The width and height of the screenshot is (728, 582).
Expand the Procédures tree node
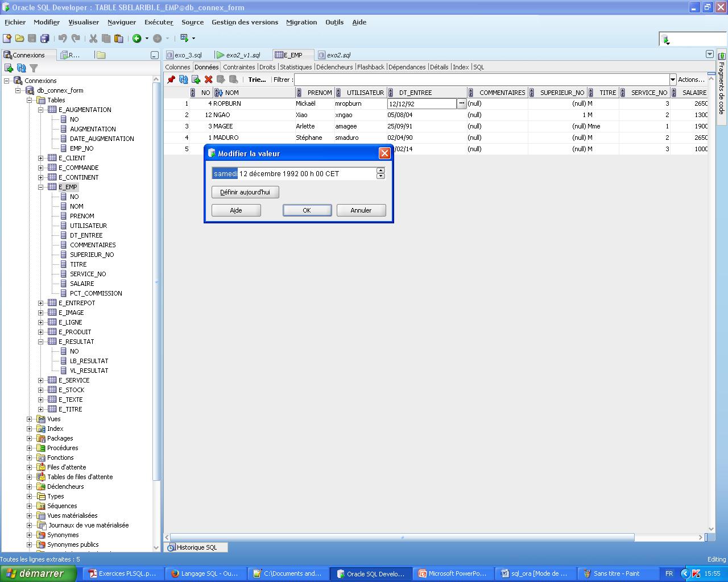tap(29, 448)
